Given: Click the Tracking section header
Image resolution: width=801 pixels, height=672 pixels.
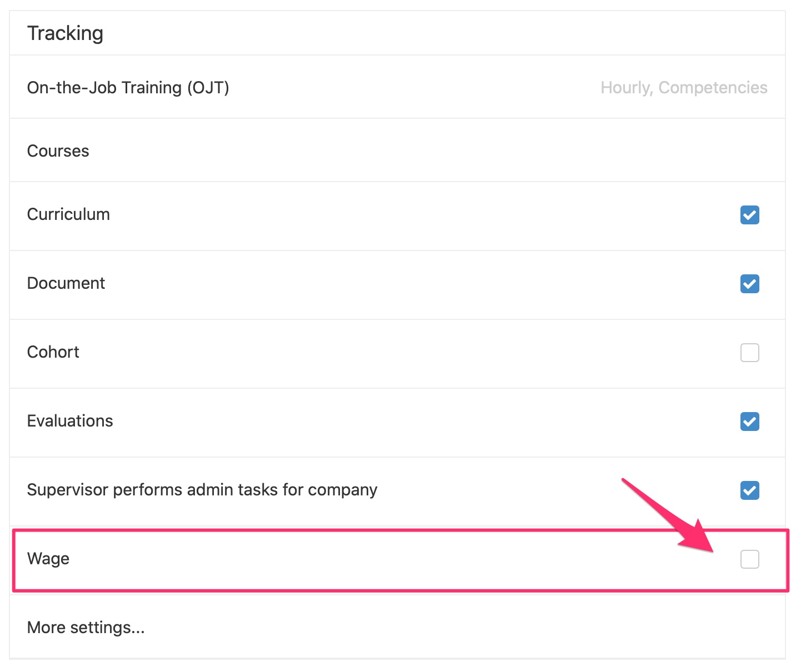Looking at the screenshot, I should coord(65,33).
